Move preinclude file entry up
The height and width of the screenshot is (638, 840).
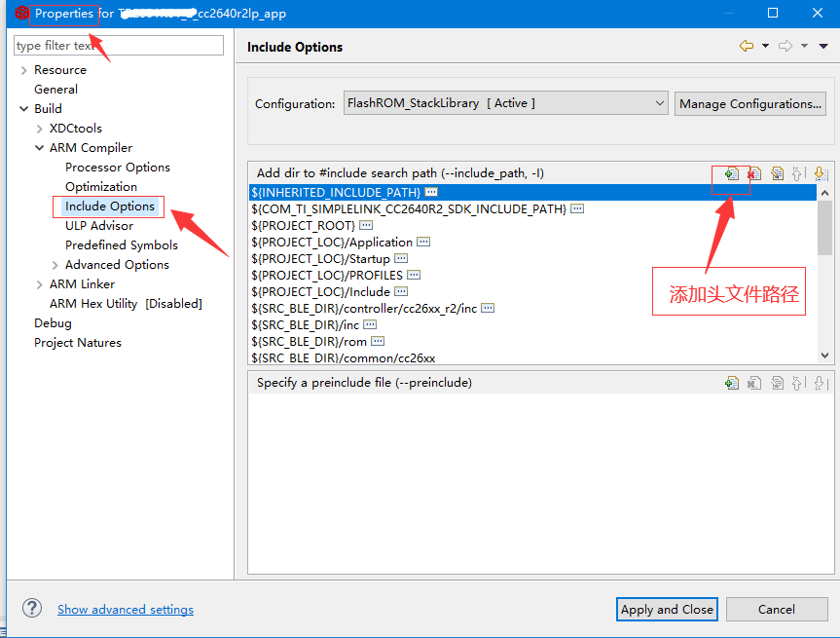coord(798,383)
